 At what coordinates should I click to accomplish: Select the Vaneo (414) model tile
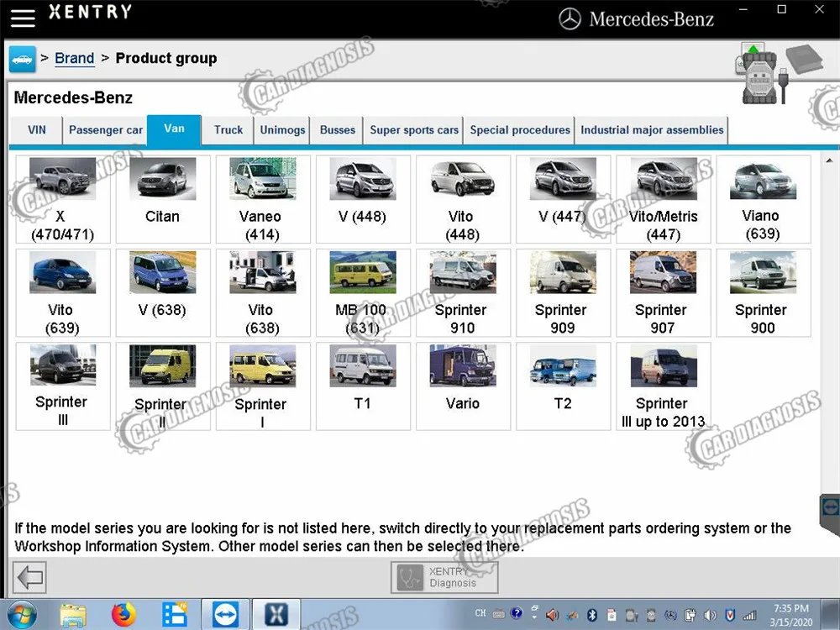coord(262,199)
